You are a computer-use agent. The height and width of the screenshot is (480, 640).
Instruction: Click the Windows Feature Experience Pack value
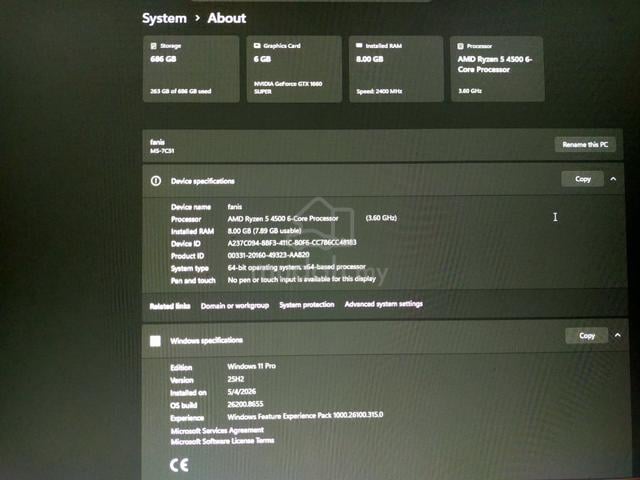(305, 416)
